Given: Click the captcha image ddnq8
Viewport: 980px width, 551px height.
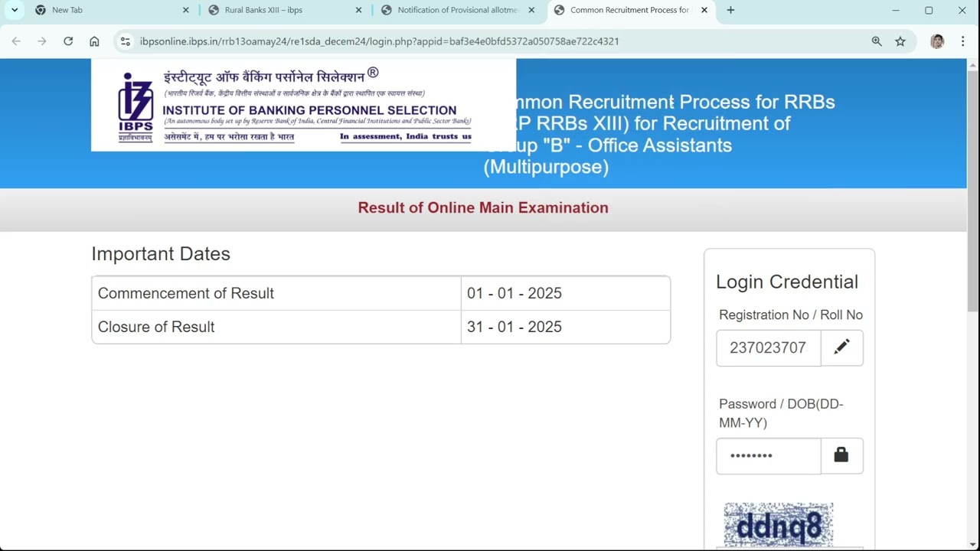Looking at the screenshot, I should coord(779,525).
